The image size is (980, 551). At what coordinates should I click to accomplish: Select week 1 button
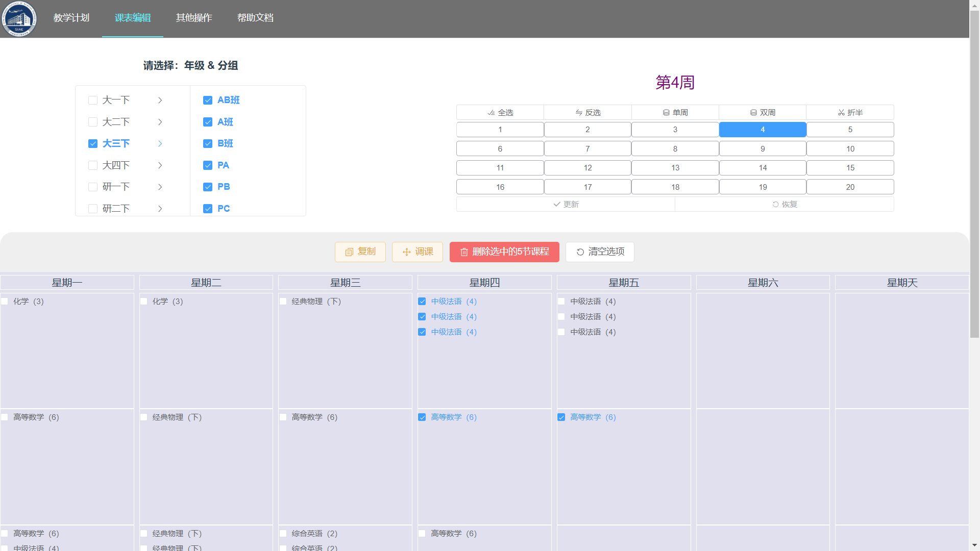(x=500, y=130)
